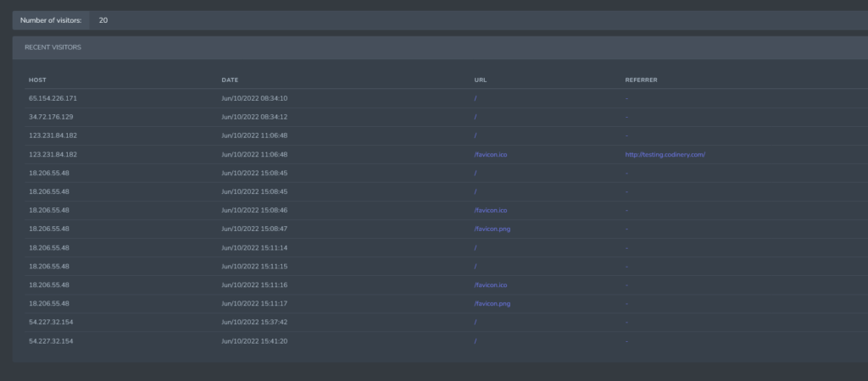Click the HOST column header
Screen dimensions: 868x381
pos(37,80)
